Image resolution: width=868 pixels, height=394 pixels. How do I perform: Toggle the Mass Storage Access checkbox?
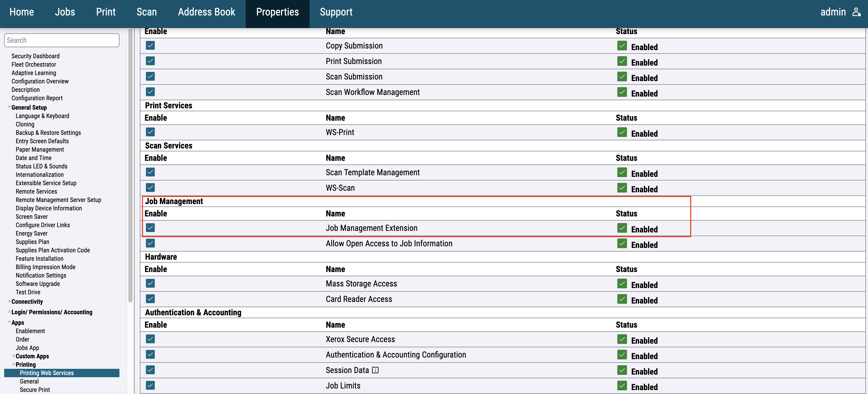coord(150,283)
